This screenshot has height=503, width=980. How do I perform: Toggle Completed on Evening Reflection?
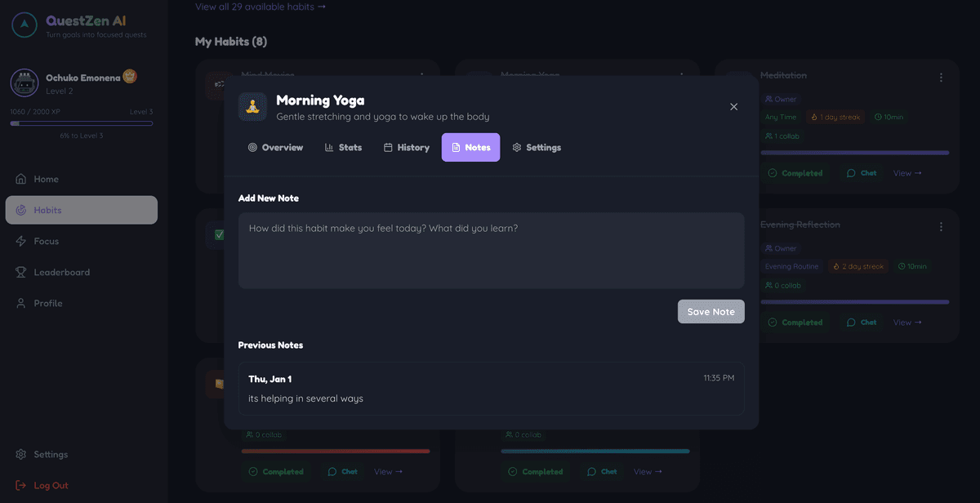coord(795,322)
